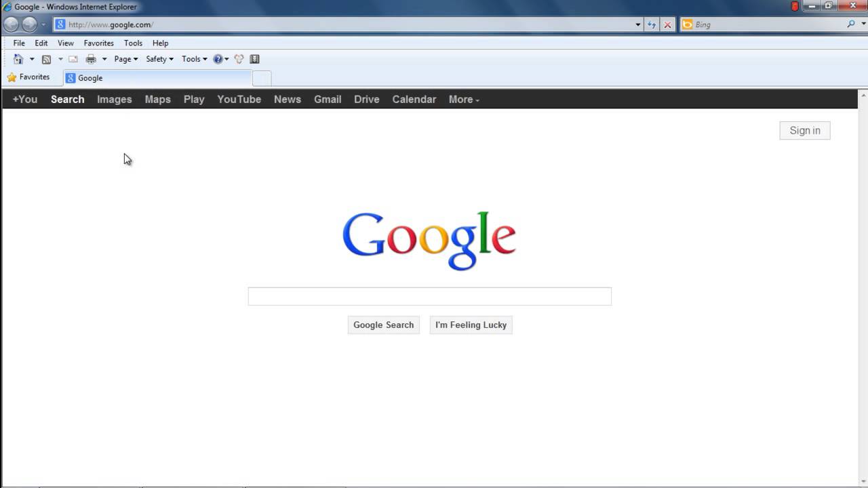Open Gmail in the Google bar

coord(328,99)
